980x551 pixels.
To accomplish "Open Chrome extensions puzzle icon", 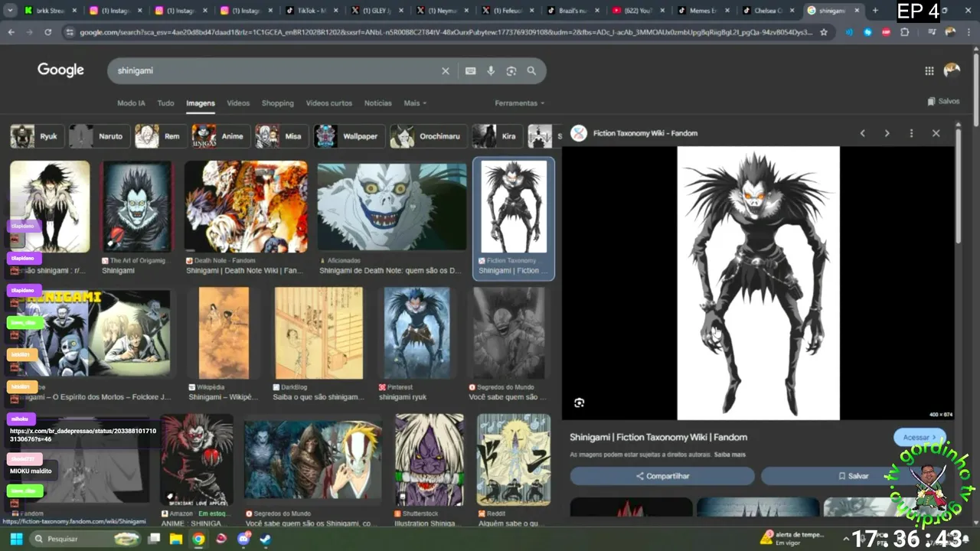I will 905,32.
